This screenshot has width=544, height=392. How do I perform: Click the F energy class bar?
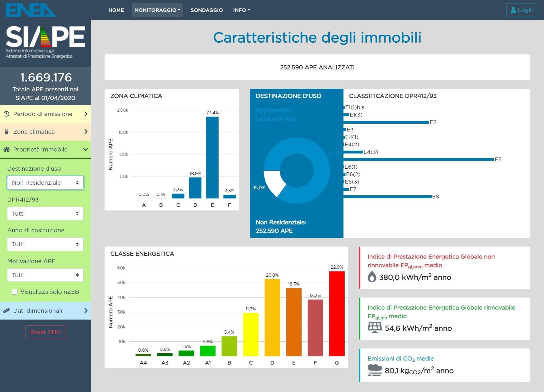315,328
